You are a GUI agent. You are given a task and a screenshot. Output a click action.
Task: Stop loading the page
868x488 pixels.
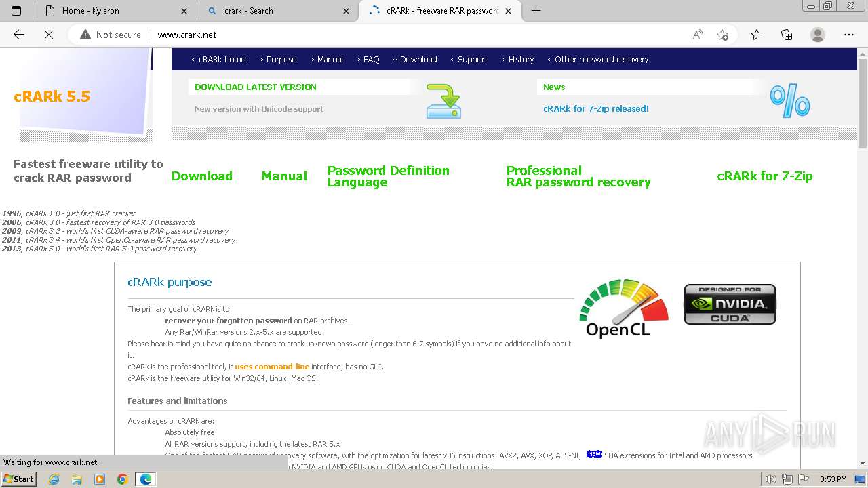click(49, 35)
